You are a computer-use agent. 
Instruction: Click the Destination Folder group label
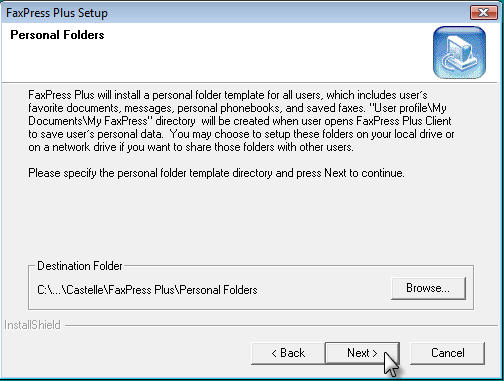pos(80,266)
